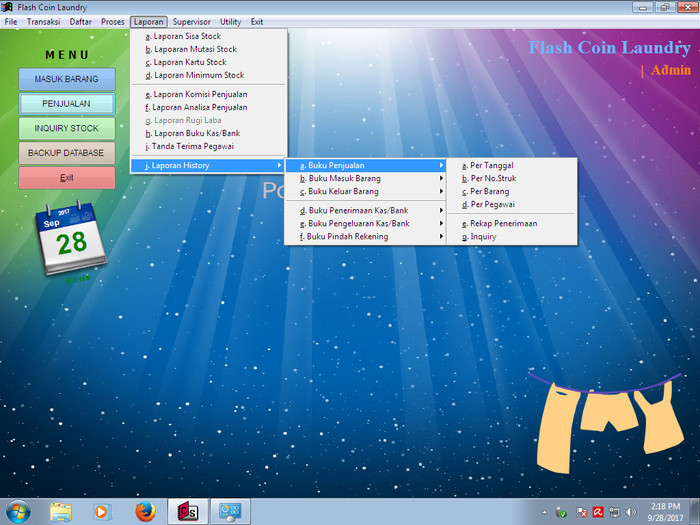Launch Windows Media Player from the taskbar
The height and width of the screenshot is (525, 700).
[x=102, y=512]
